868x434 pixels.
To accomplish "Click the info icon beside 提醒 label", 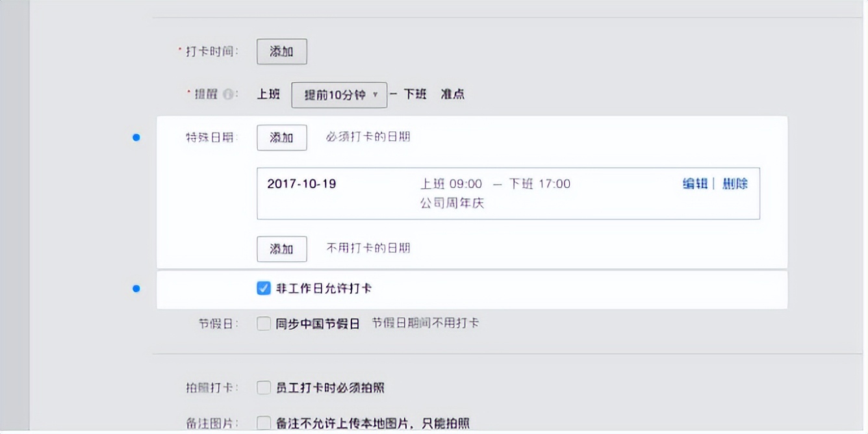I will pyautogui.click(x=229, y=94).
